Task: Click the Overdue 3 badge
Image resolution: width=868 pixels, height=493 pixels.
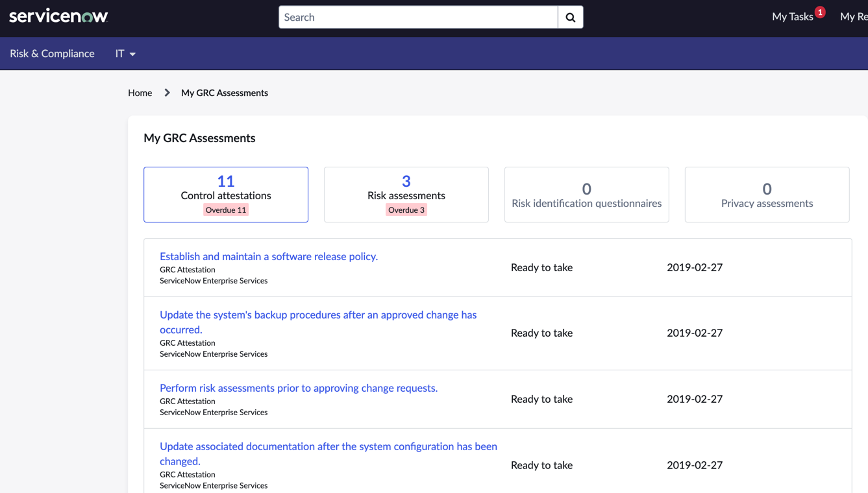Action: (x=406, y=210)
